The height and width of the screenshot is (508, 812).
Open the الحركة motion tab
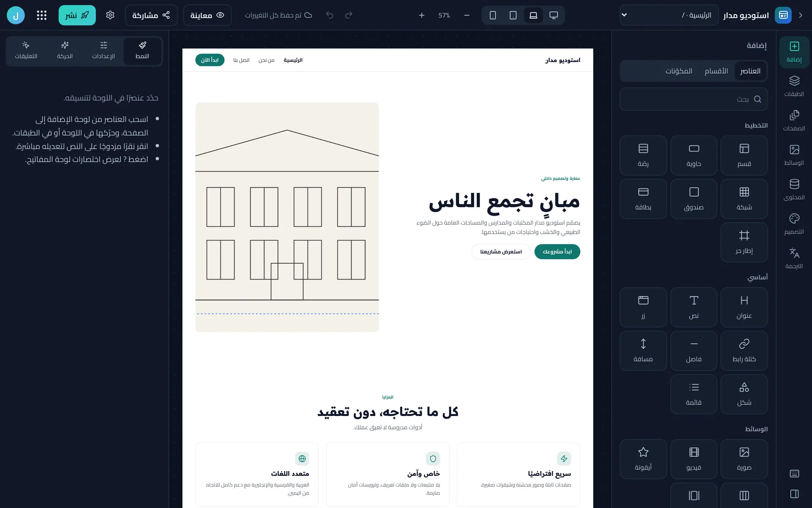click(x=65, y=51)
